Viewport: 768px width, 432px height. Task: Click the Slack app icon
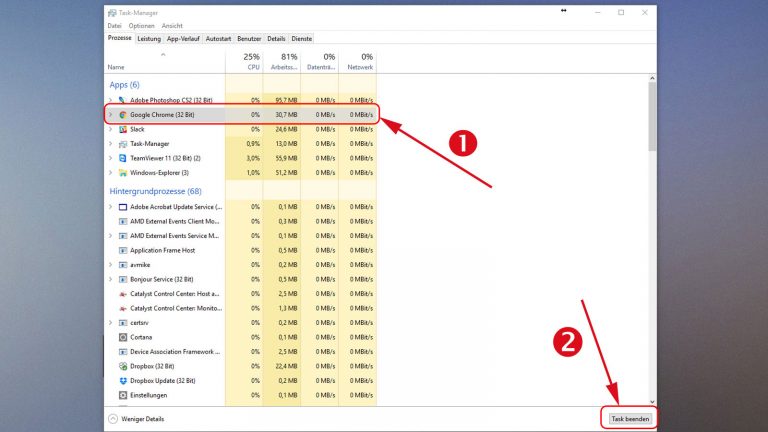pyautogui.click(x=122, y=129)
